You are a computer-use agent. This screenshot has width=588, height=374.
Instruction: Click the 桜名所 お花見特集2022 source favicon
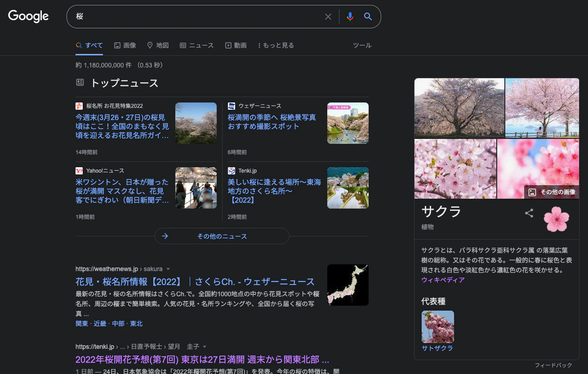point(79,106)
